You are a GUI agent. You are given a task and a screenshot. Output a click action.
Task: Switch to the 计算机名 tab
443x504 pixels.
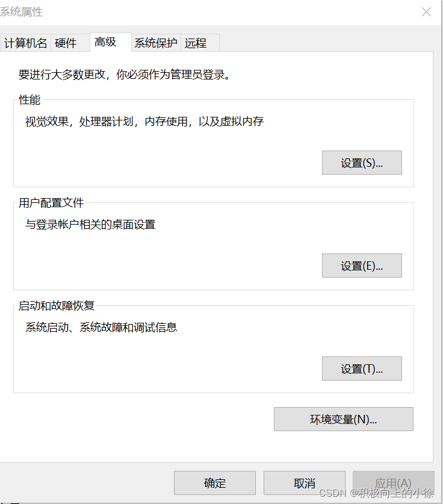26,43
